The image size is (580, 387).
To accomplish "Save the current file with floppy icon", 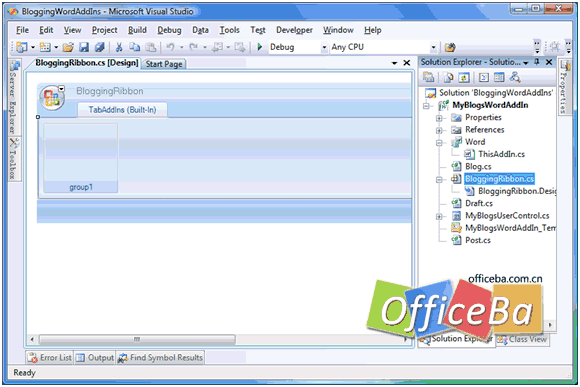I will (84, 47).
